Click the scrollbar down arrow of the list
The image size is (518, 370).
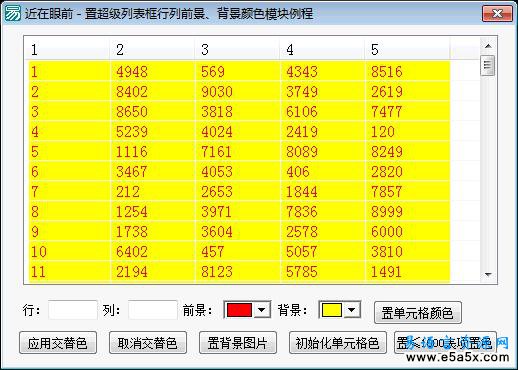tap(488, 275)
